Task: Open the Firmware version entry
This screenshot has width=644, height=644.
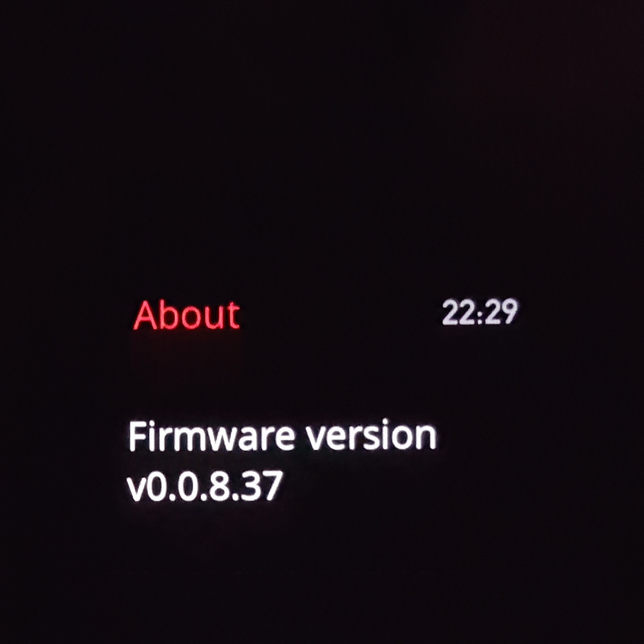Action: [282, 462]
